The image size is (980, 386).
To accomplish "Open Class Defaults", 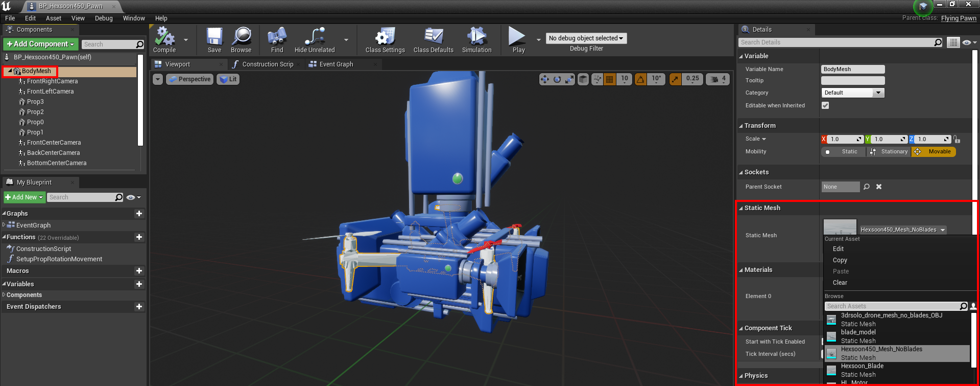I will 434,40.
